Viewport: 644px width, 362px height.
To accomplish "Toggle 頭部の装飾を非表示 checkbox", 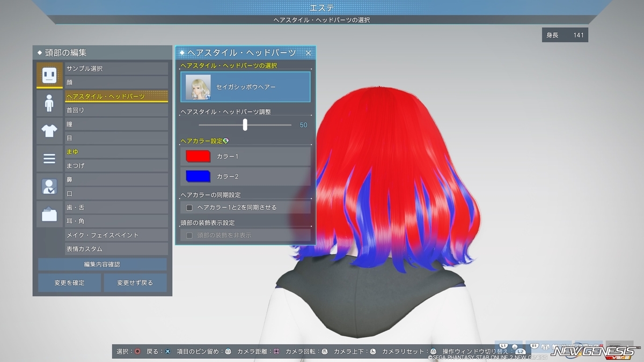I will [x=189, y=235].
